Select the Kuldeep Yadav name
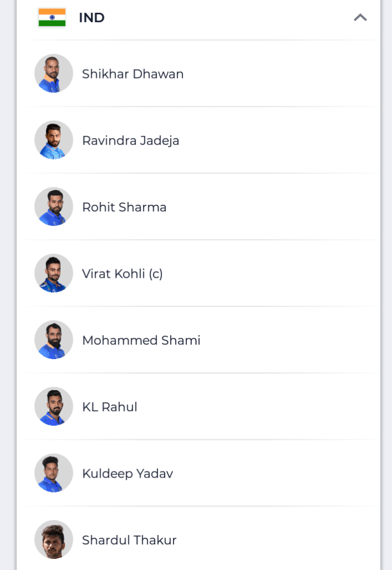Viewport: 392px width, 570px height. [127, 474]
